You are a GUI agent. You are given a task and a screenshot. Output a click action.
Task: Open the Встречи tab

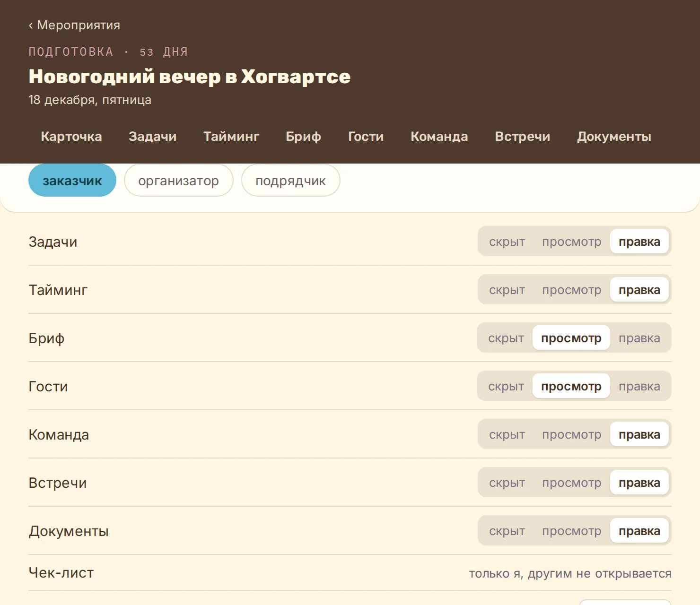tap(523, 137)
